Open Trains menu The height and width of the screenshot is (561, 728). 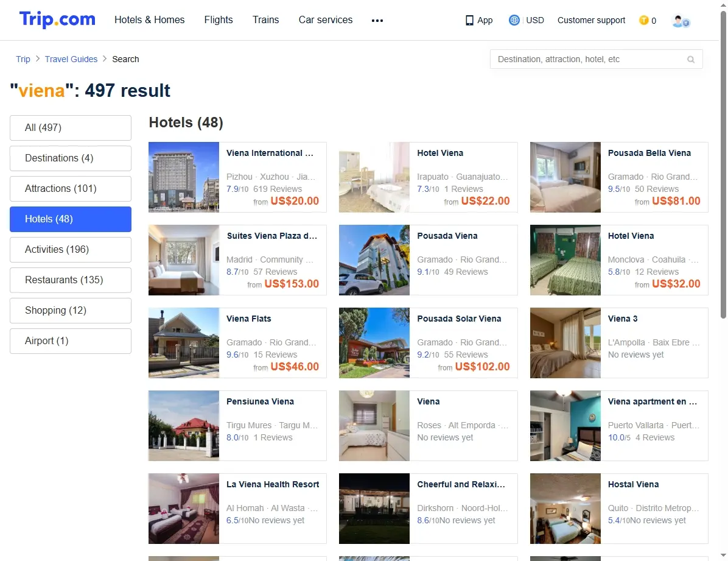pos(265,20)
